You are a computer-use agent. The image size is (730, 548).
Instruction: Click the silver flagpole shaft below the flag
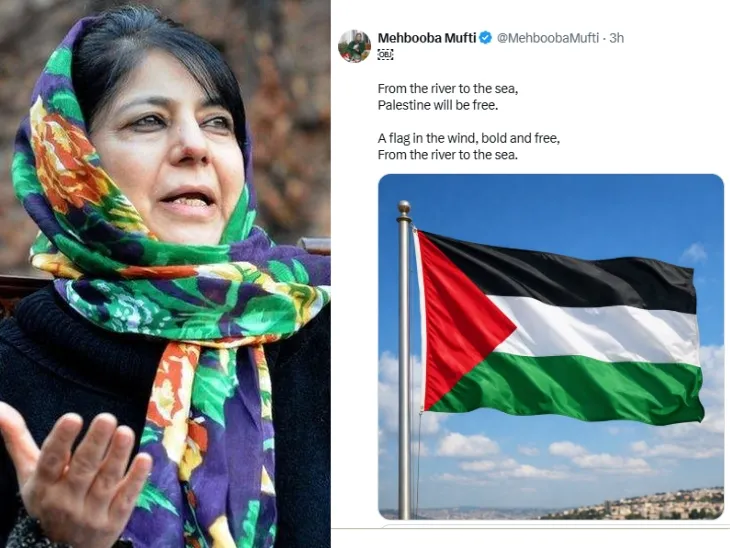pos(405,466)
